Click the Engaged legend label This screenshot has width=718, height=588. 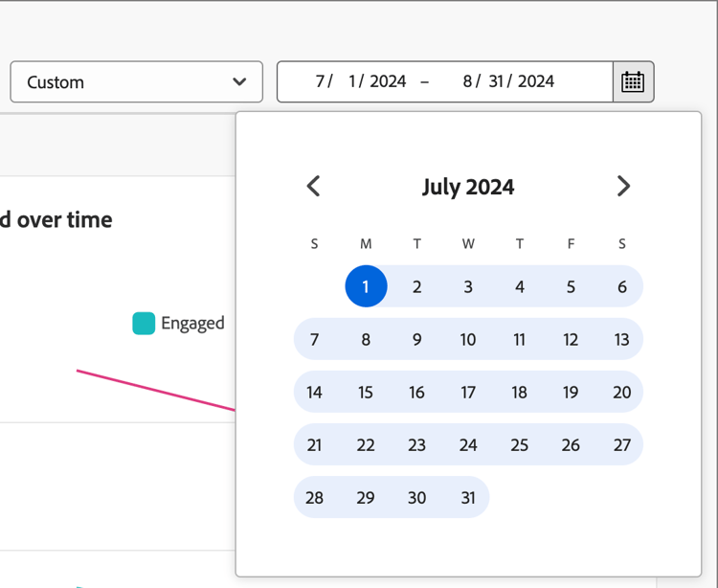coord(192,324)
